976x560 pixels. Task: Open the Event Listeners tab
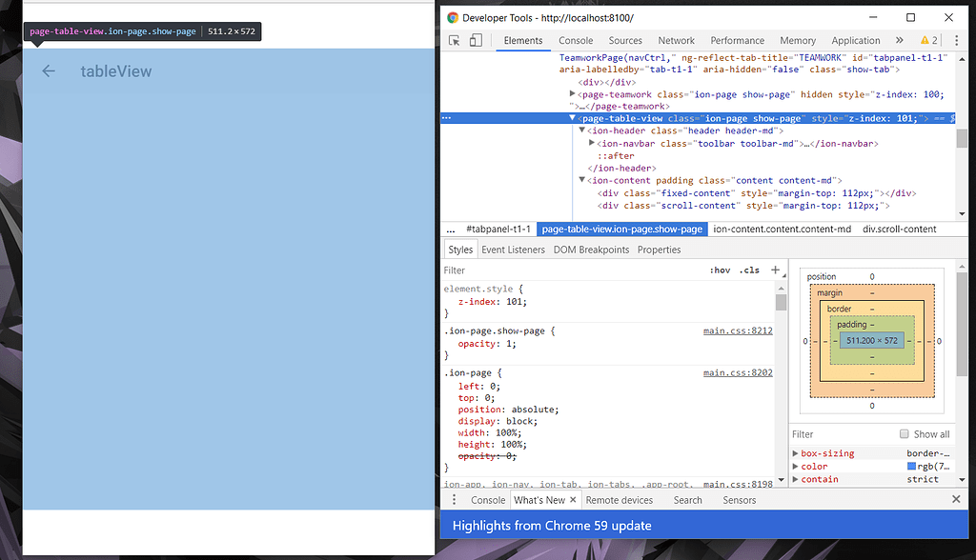tap(513, 249)
